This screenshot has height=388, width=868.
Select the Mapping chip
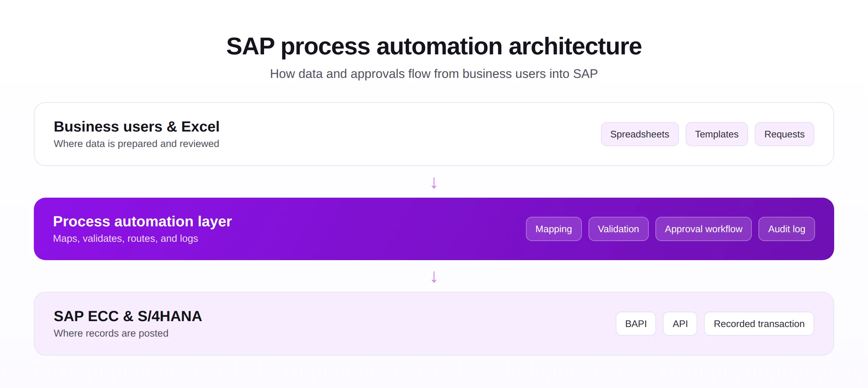pyautogui.click(x=554, y=229)
